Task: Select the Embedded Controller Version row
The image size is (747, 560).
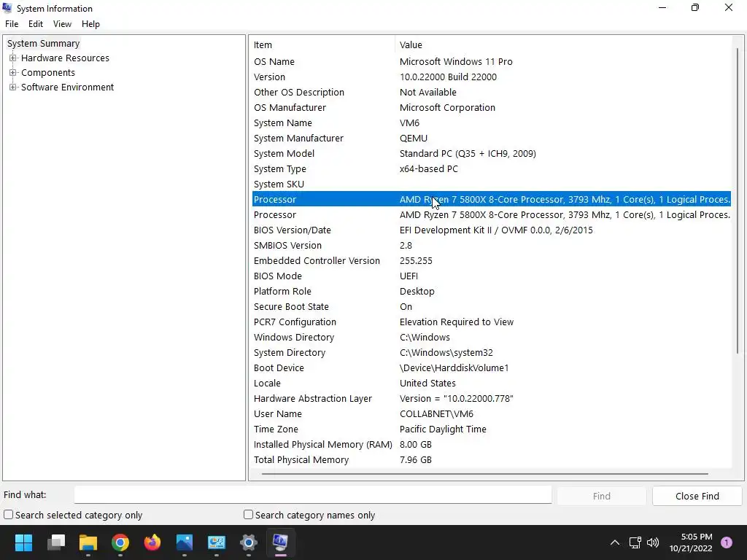Action: point(492,260)
